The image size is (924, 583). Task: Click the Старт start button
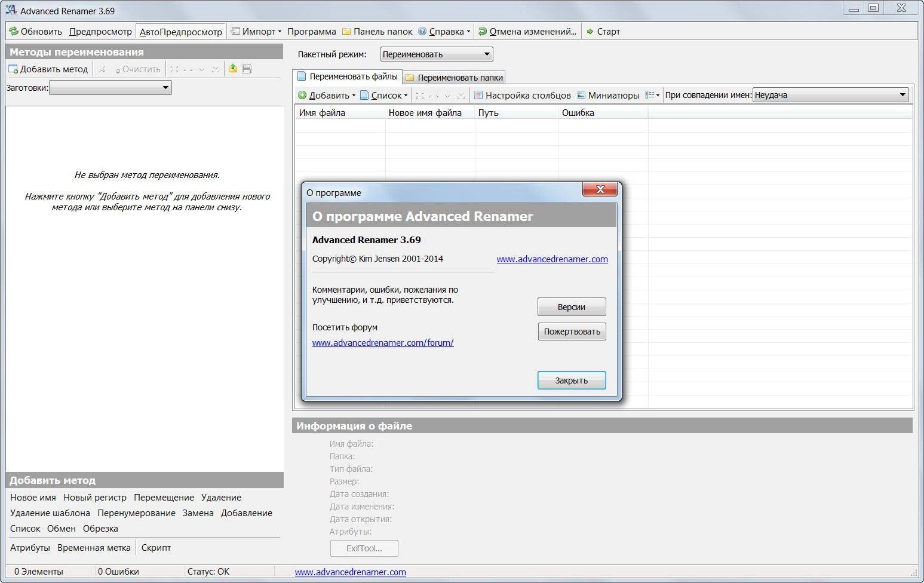pos(603,32)
